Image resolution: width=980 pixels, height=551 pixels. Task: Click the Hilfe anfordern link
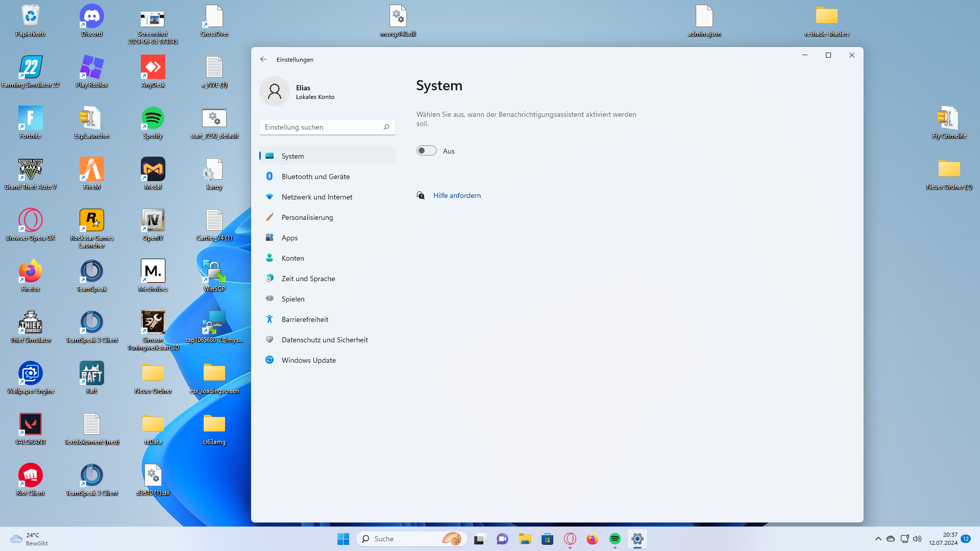(x=456, y=195)
